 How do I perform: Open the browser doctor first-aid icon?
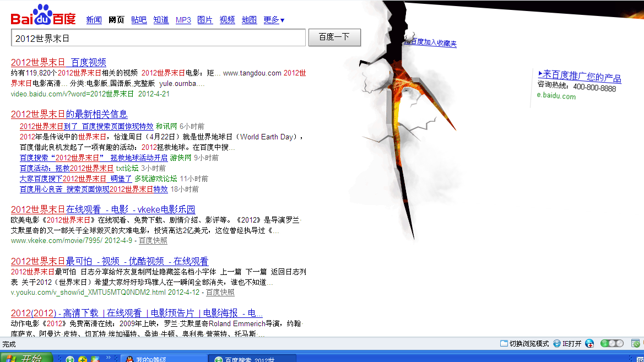click(x=589, y=343)
